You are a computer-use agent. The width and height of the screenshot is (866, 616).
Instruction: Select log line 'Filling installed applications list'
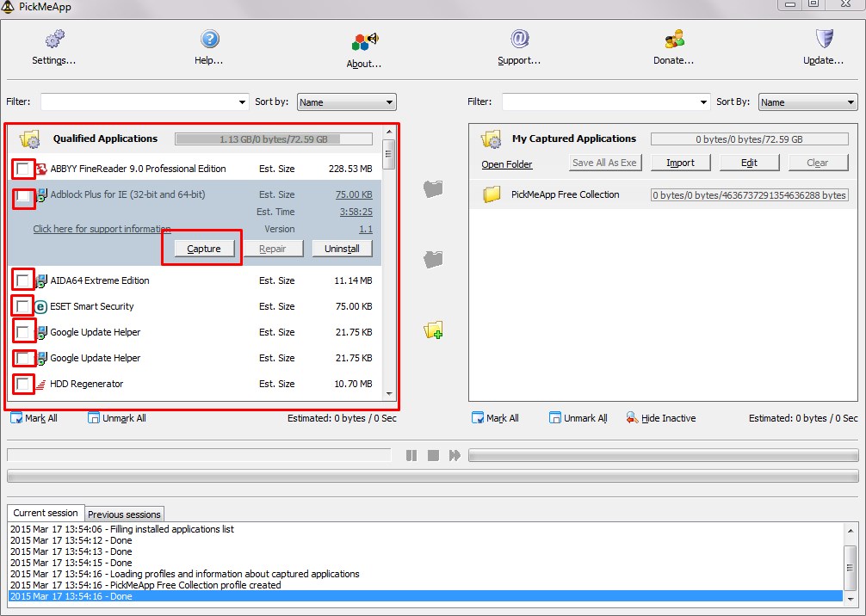pyautogui.click(x=426, y=529)
